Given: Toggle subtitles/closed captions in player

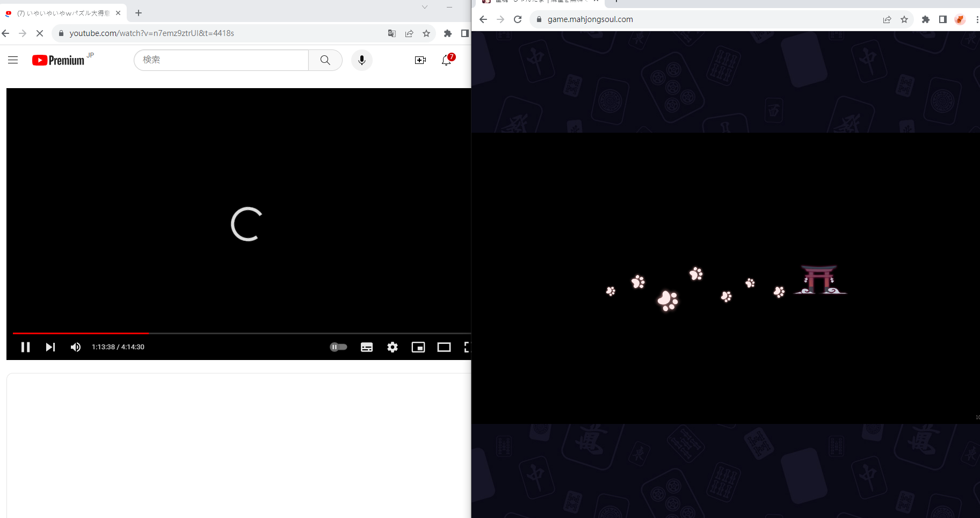Looking at the screenshot, I should pos(367,347).
